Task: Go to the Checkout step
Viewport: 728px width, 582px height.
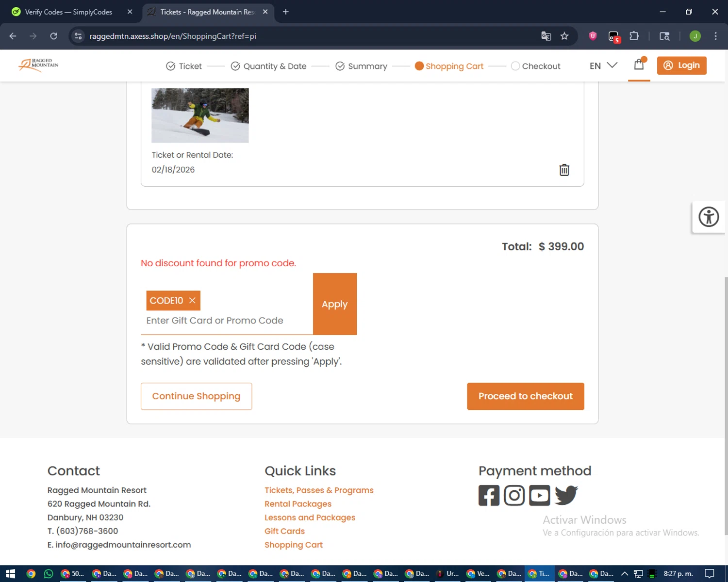Action: pos(535,66)
